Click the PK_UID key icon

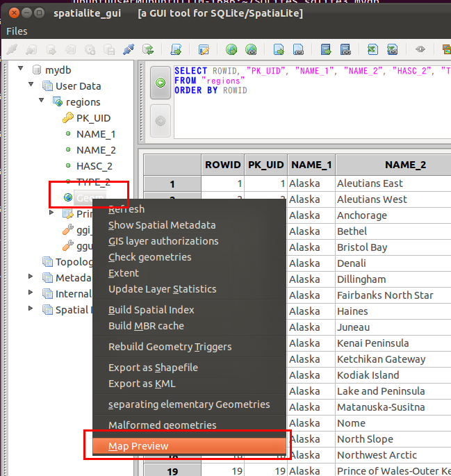point(68,118)
